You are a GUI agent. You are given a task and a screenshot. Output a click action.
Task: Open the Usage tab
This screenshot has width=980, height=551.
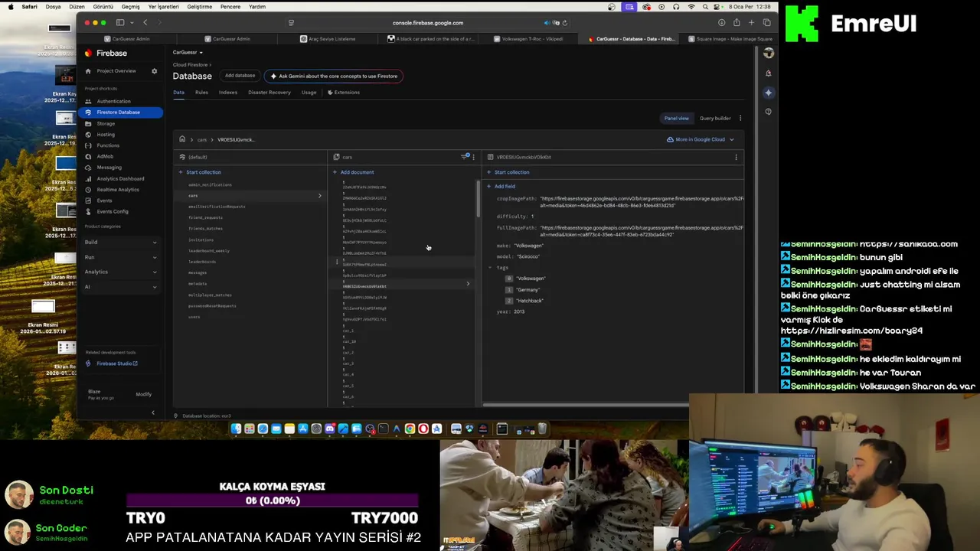coord(309,93)
